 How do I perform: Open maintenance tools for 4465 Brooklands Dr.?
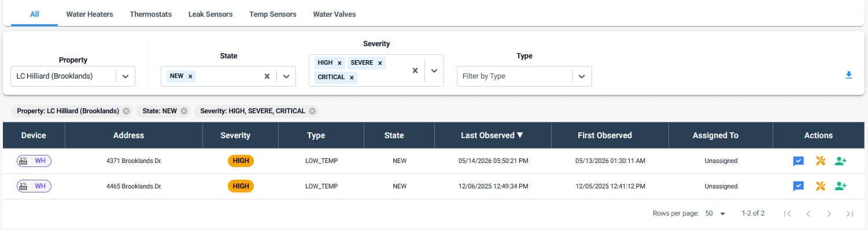coord(820,186)
